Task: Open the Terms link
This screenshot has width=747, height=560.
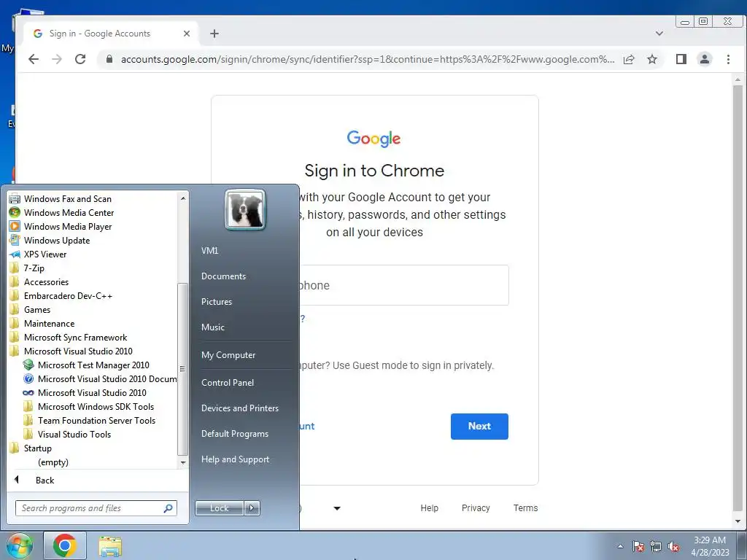Action: coord(525,508)
